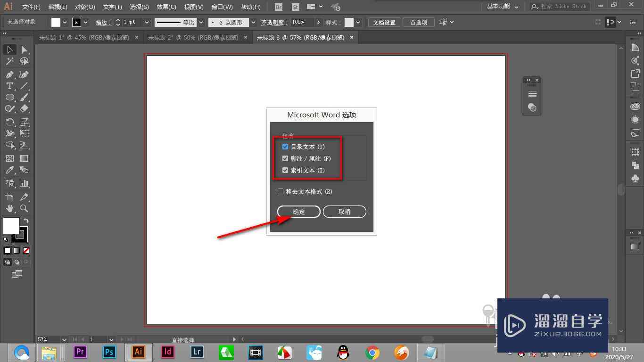Click the large white Fill swatch
The width and height of the screenshot is (644, 362).
pyautogui.click(x=11, y=225)
